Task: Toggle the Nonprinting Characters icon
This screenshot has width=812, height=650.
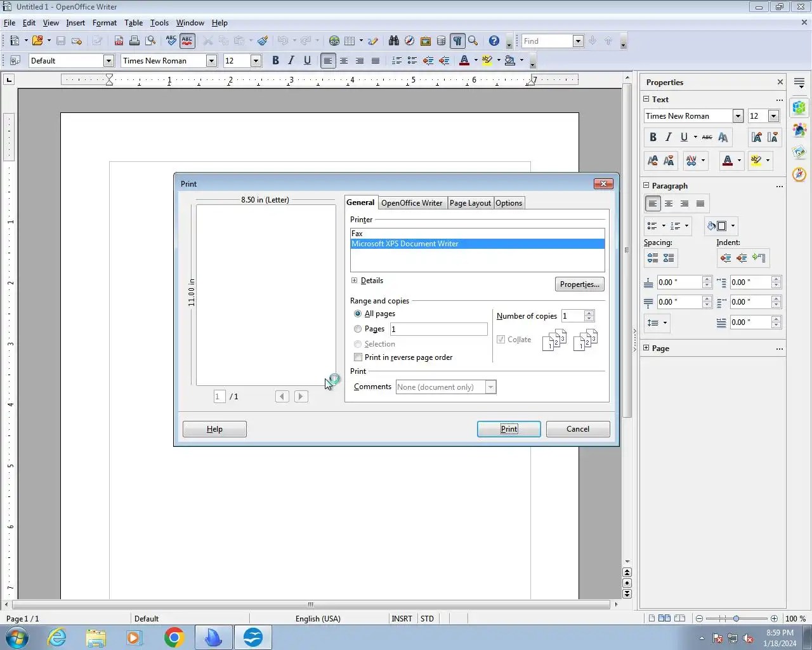Action: [457, 41]
